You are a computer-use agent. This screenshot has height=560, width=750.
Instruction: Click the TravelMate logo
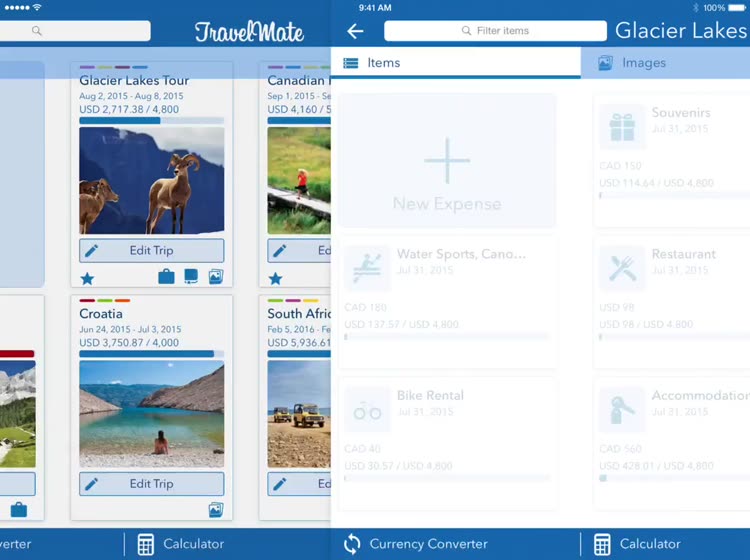pos(249,32)
